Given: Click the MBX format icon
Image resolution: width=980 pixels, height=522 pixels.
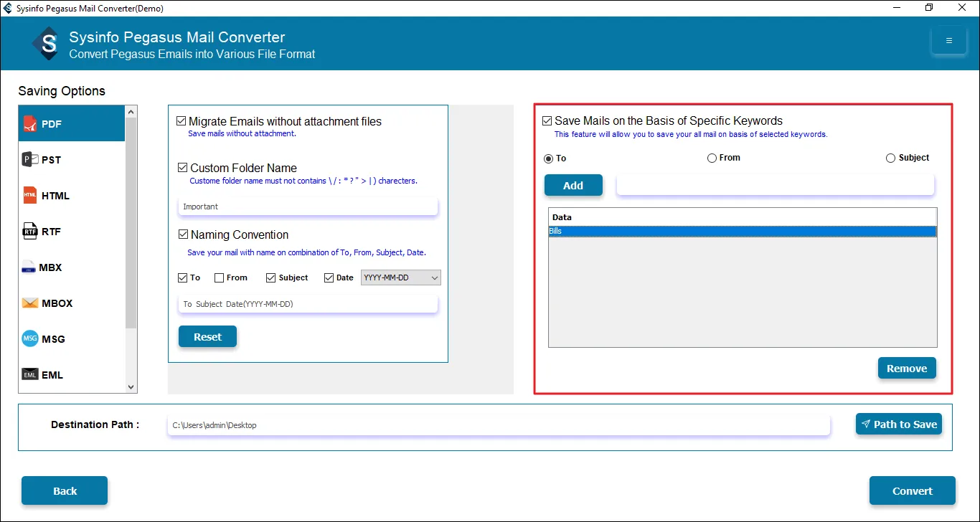Looking at the screenshot, I should pos(29,267).
